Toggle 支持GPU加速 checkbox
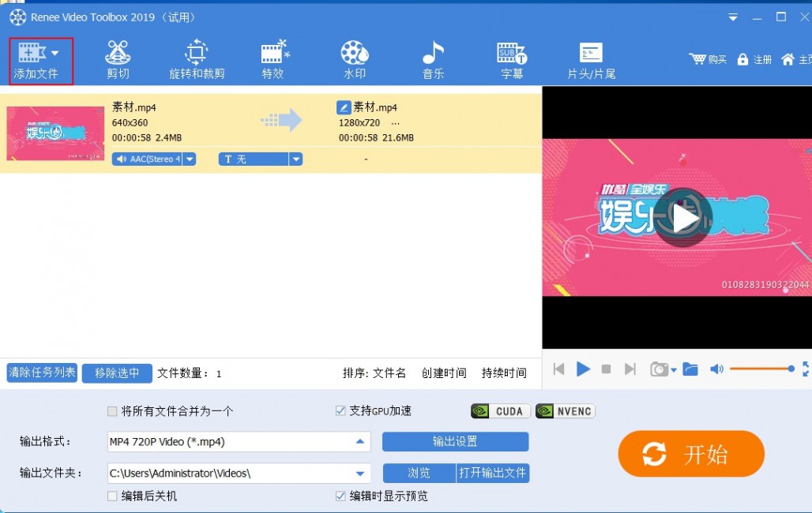 click(x=340, y=411)
